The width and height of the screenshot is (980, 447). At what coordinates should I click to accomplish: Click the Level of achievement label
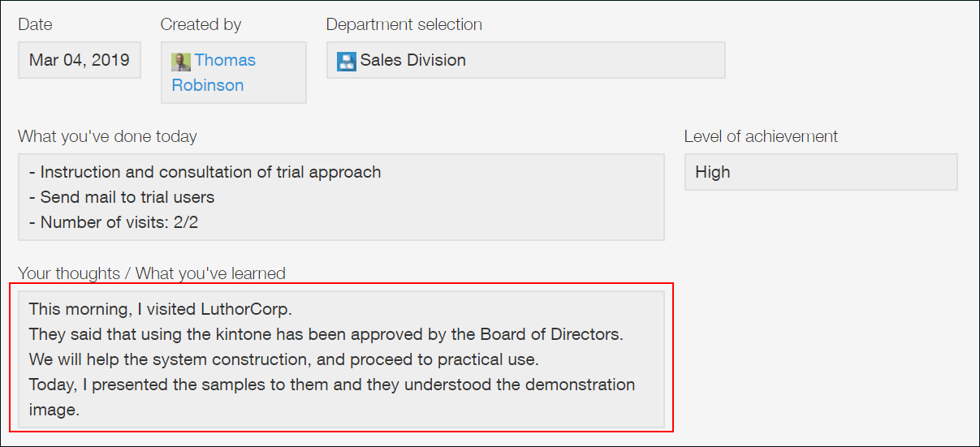click(761, 136)
